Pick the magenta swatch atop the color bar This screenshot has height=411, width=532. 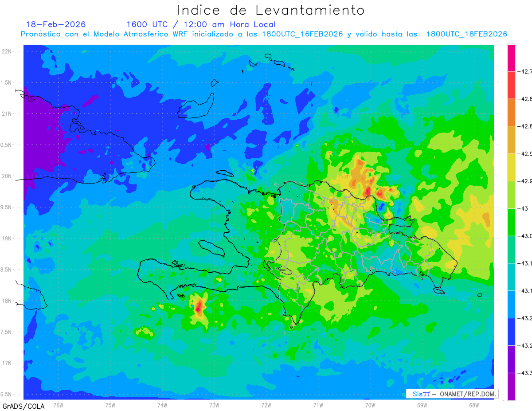pyautogui.click(x=511, y=58)
